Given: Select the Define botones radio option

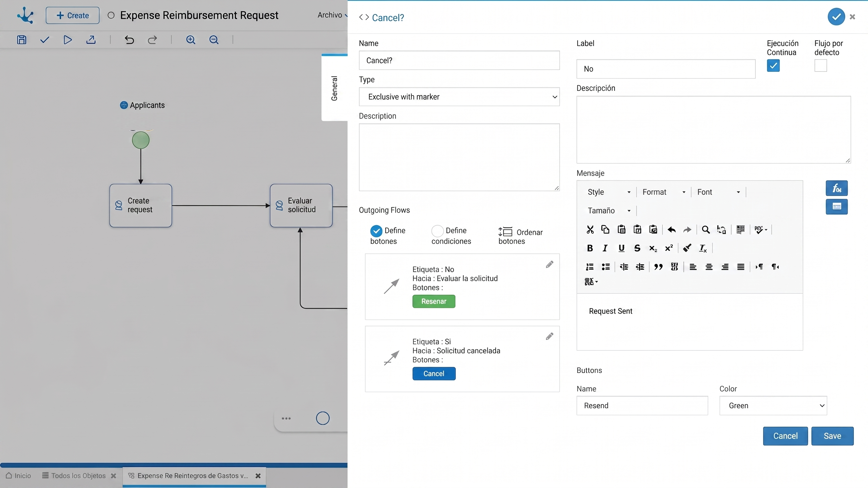Looking at the screenshot, I should [x=376, y=231].
